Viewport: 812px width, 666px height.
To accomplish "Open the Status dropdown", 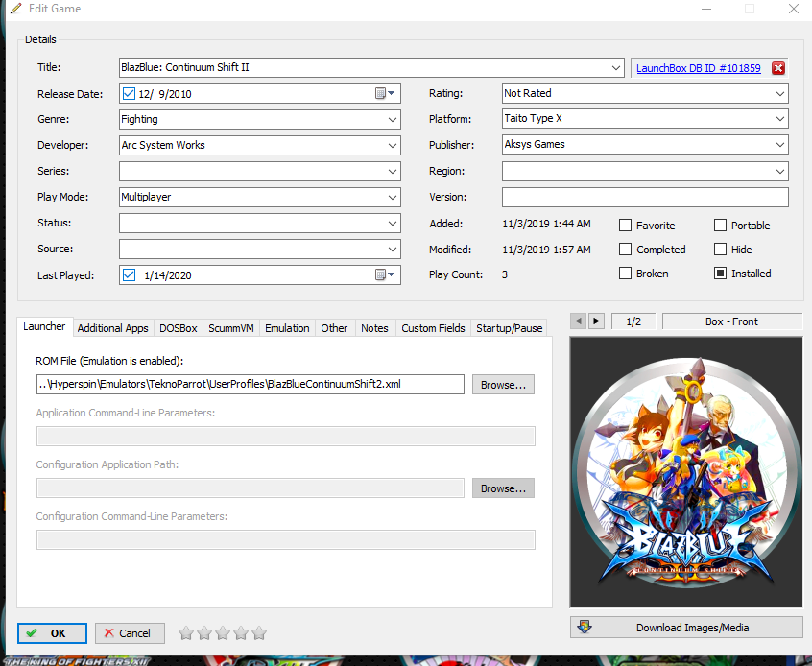I will coord(393,224).
